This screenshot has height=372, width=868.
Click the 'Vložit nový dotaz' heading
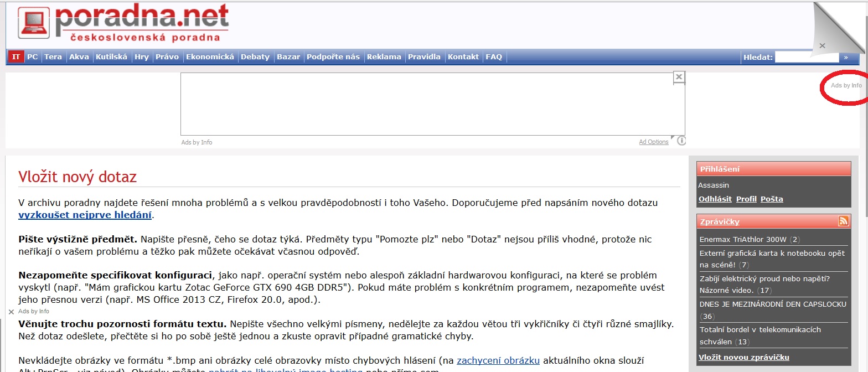(77, 177)
